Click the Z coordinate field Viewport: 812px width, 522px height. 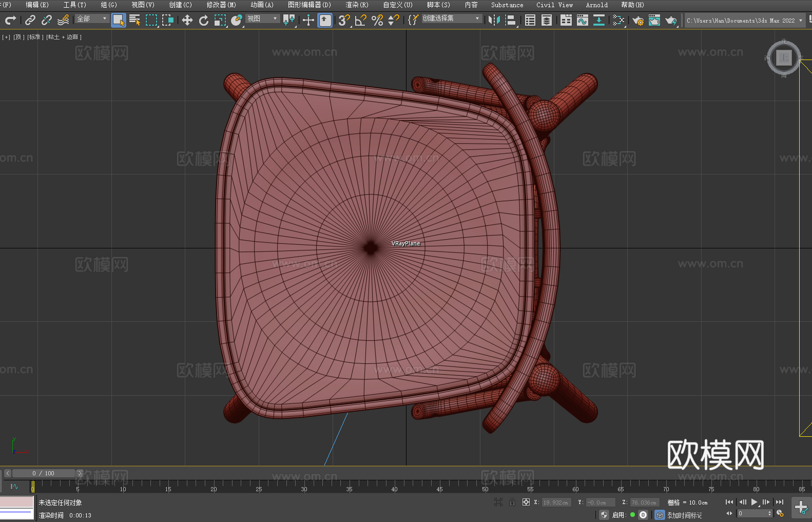645,502
